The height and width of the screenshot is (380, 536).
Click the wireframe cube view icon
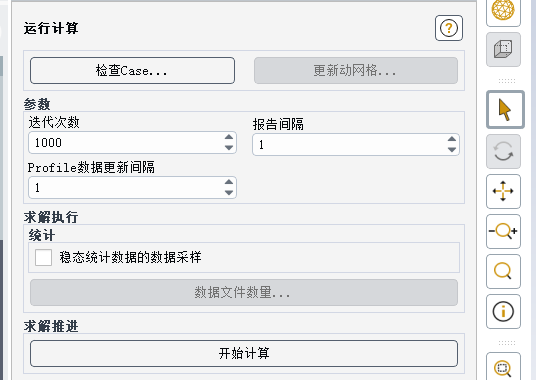coord(503,50)
